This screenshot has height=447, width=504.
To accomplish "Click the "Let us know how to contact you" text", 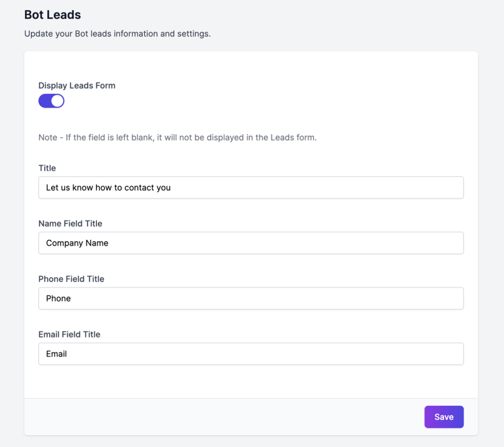I will [108, 188].
